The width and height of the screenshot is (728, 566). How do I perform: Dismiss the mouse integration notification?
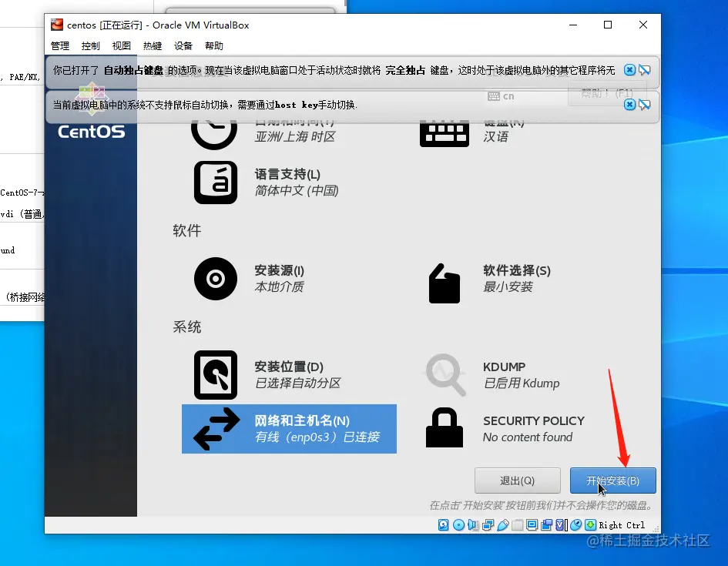[629, 105]
